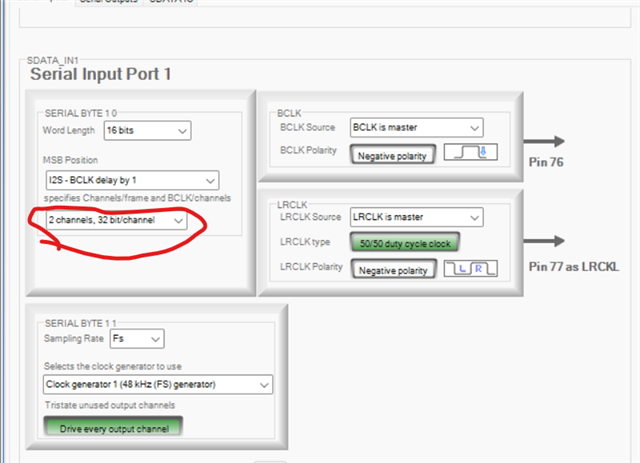Open the MSB Position dropdown I2S - BCLK delay by 1

pos(132,180)
